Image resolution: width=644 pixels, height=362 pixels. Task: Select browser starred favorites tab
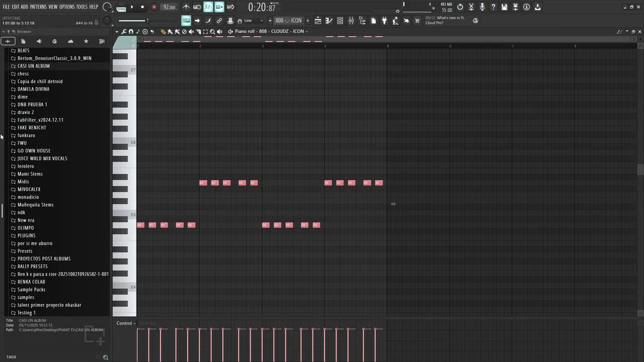click(x=86, y=41)
